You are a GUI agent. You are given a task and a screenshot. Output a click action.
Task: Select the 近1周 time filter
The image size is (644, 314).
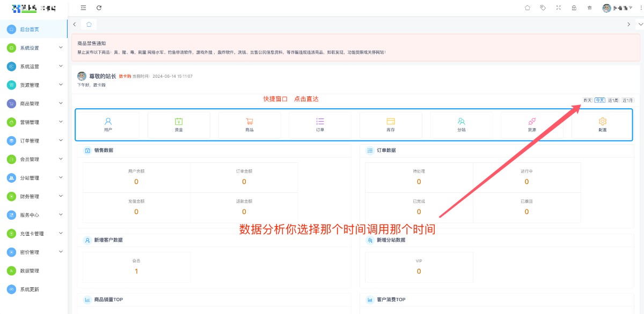click(x=613, y=100)
